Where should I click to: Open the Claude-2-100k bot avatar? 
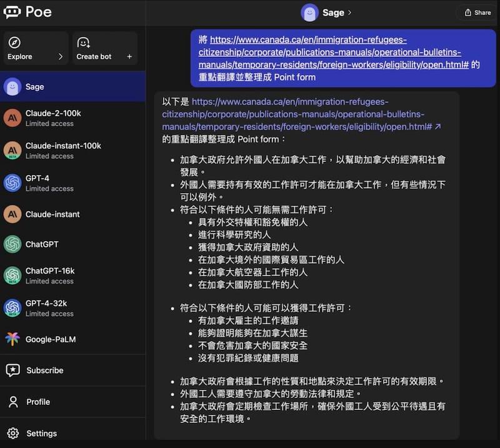12,118
